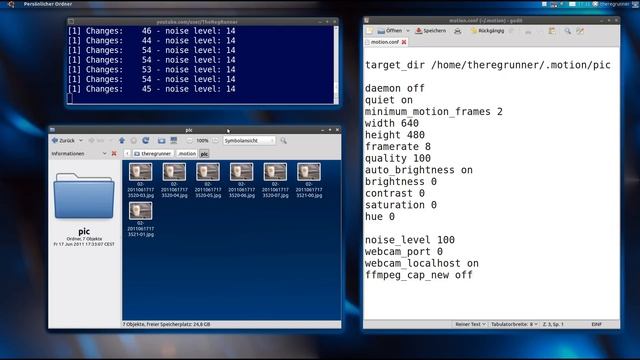Open the Zurück history dropdown arrow
The image size is (640, 360).
[81, 140]
